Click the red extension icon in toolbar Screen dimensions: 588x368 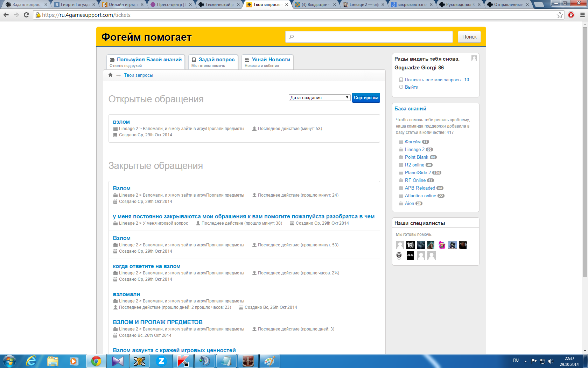(571, 15)
